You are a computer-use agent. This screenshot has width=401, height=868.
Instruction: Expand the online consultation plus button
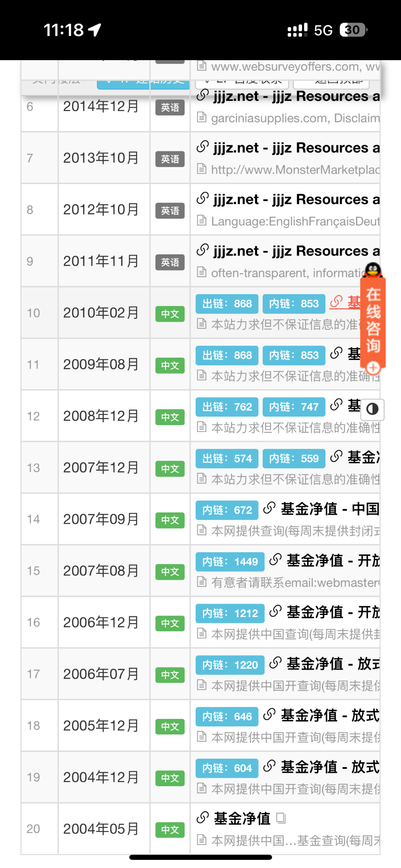tap(373, 367)
